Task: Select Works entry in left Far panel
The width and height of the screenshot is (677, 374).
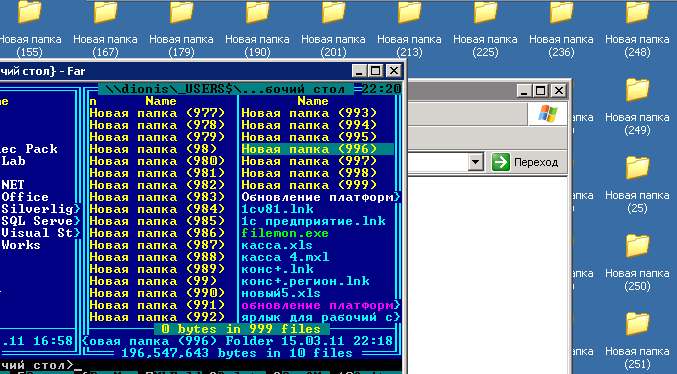Action: click(21, 245)
